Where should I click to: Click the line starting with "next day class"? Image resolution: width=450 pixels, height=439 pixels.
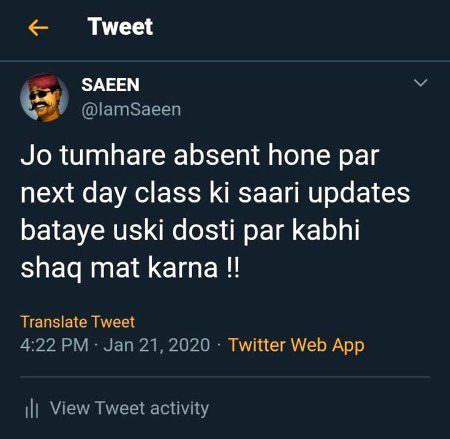pyautogui.click(x=215, y=194)
